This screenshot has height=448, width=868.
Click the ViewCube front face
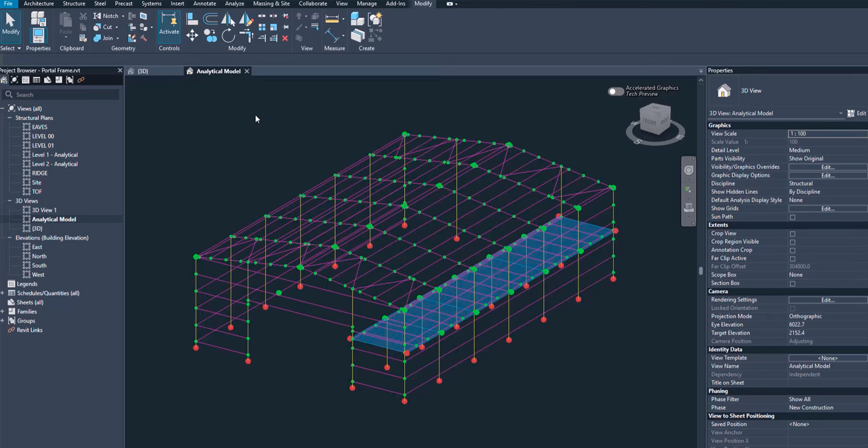(x=650, y=121)
